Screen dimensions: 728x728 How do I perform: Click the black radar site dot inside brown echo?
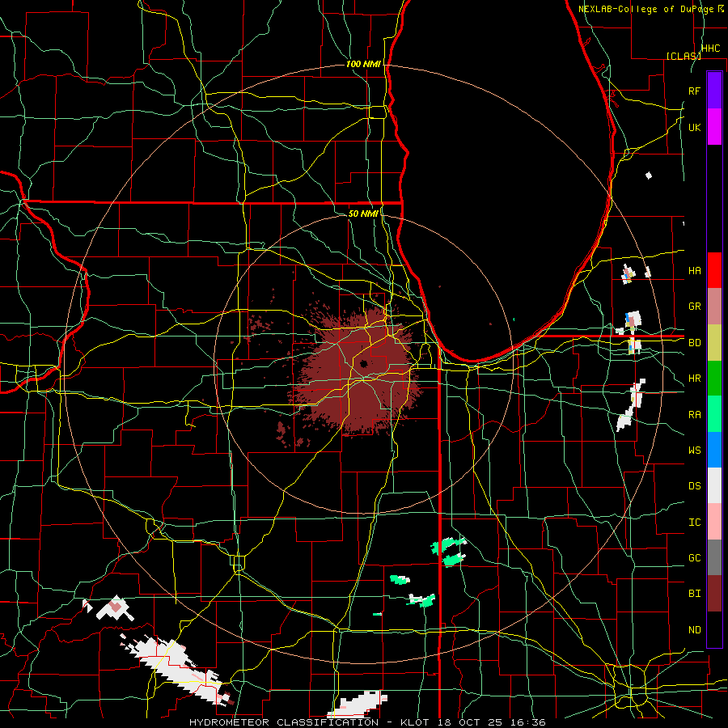coord(363,363)
